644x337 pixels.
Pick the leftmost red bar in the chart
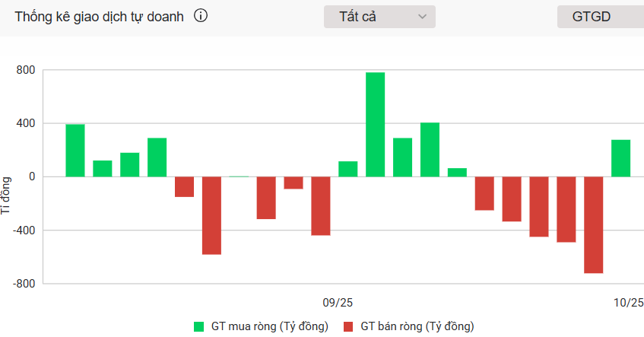[x=184, y=186]
